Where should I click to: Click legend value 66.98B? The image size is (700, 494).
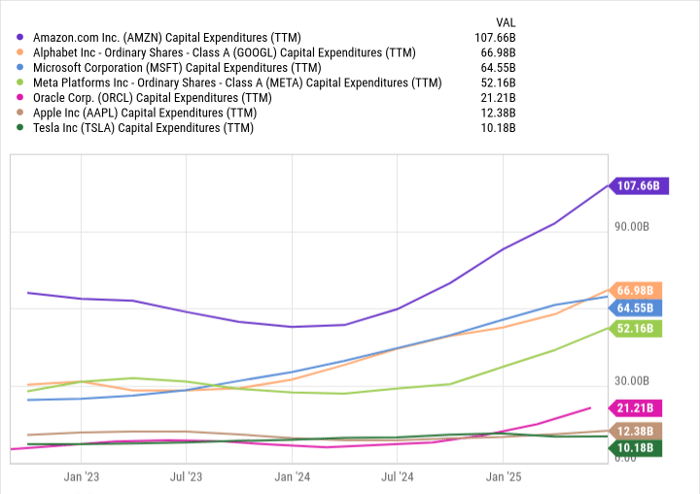pyautogui.click(x=498, y=53)
